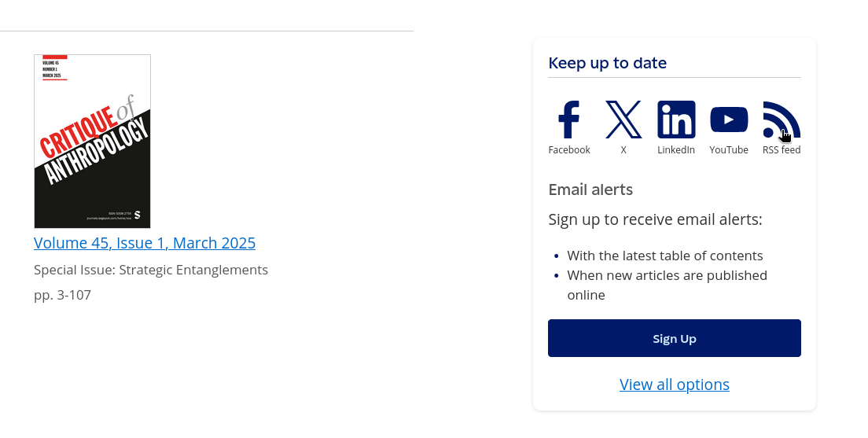Click 'With the latest table of contents' bullet
This screenshot has height=438, width=868.
665,256
